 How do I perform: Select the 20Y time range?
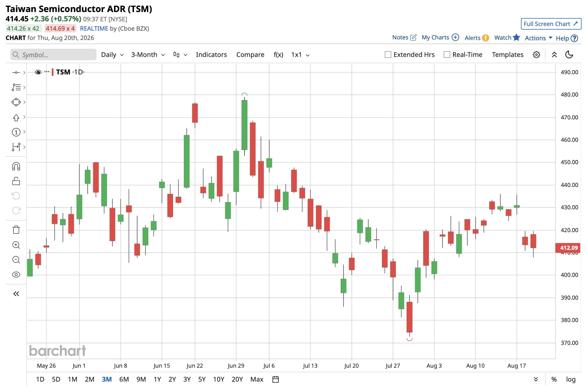(237, 379)
